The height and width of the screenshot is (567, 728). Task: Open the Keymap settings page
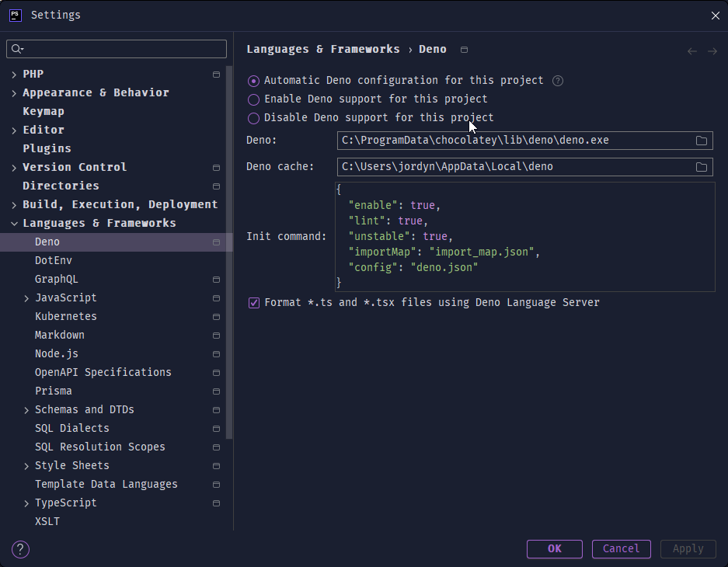[44, 111]
